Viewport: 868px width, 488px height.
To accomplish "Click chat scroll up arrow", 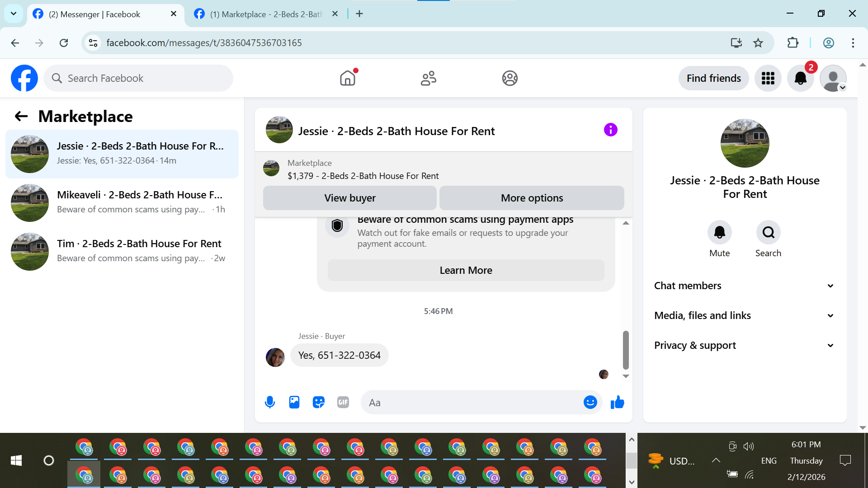I will pyautogui.click(x=626, y=223).
